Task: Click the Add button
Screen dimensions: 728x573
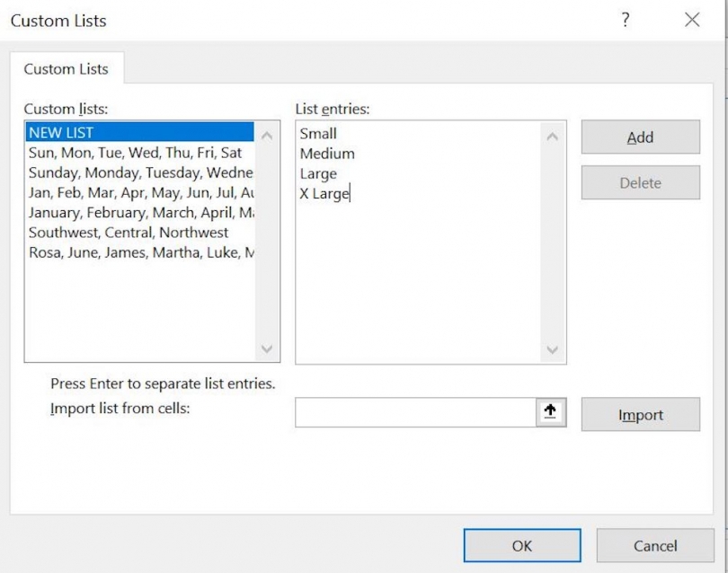Action: 640,137
